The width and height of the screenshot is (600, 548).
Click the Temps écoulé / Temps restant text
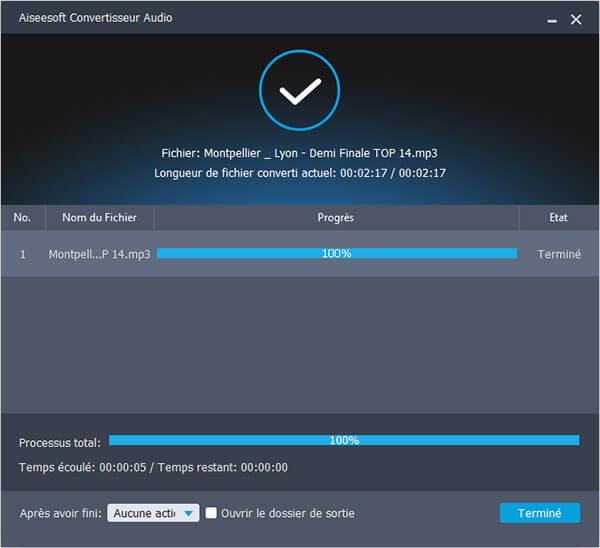[x=153, y=467]
